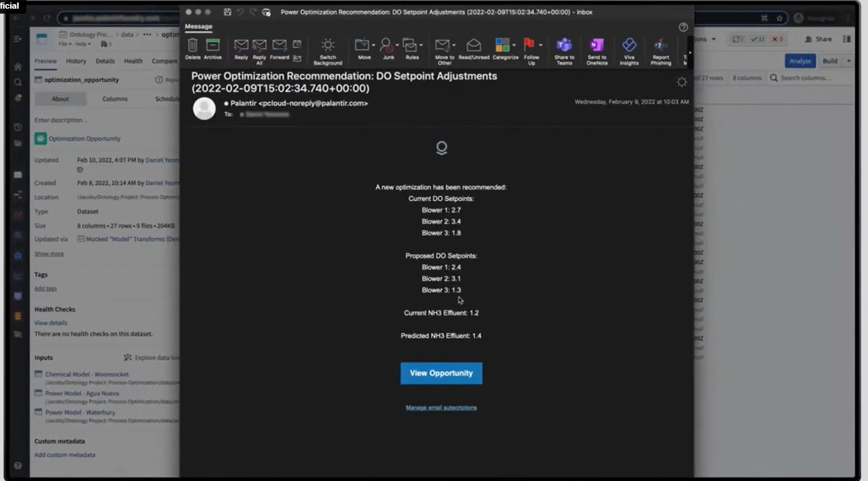Toggle light mode icon beside subject
This screenshot has height=481, width=868.
[682, 82]
